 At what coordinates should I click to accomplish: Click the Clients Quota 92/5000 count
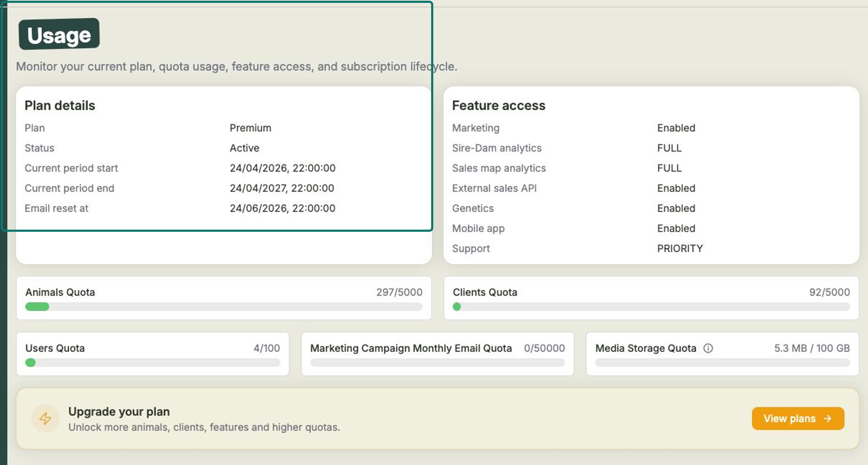pos(830,292)
